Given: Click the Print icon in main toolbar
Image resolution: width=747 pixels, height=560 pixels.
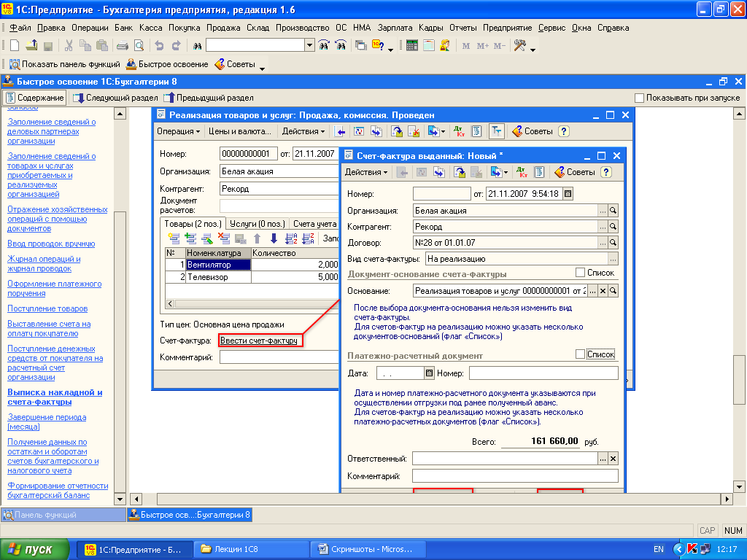Looking at the screenshot, I should 123,46.
